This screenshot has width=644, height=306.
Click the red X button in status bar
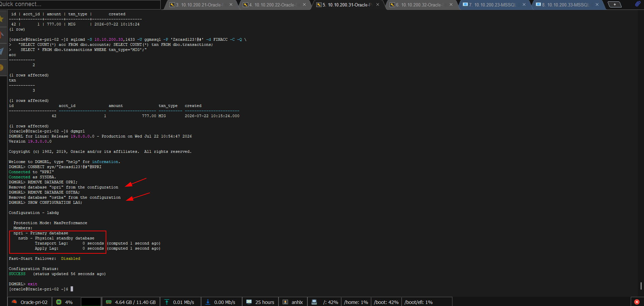(x=637, y=302)
